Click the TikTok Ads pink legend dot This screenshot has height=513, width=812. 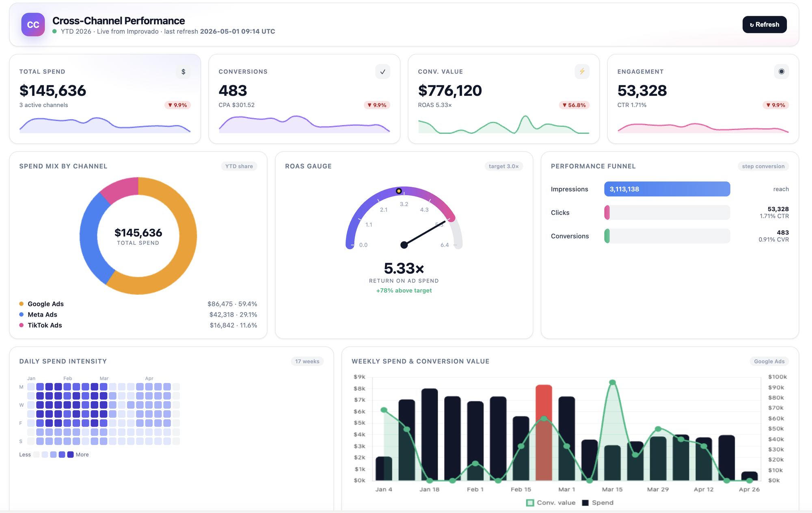[22, 325]
